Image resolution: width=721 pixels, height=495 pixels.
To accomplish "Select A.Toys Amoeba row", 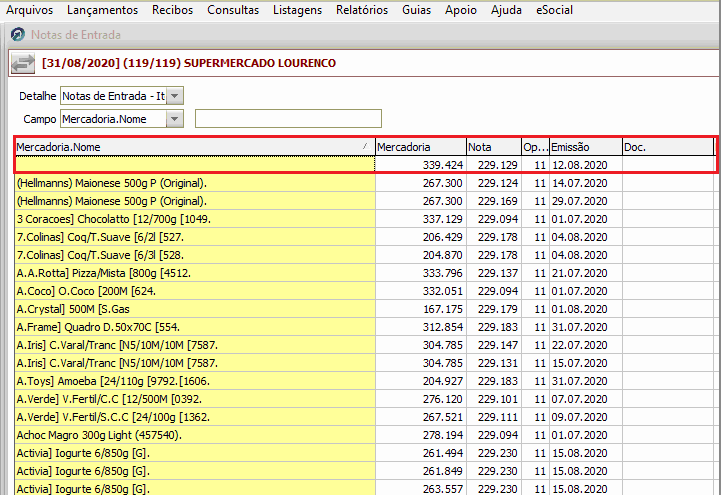I will [x=364, y=381].
